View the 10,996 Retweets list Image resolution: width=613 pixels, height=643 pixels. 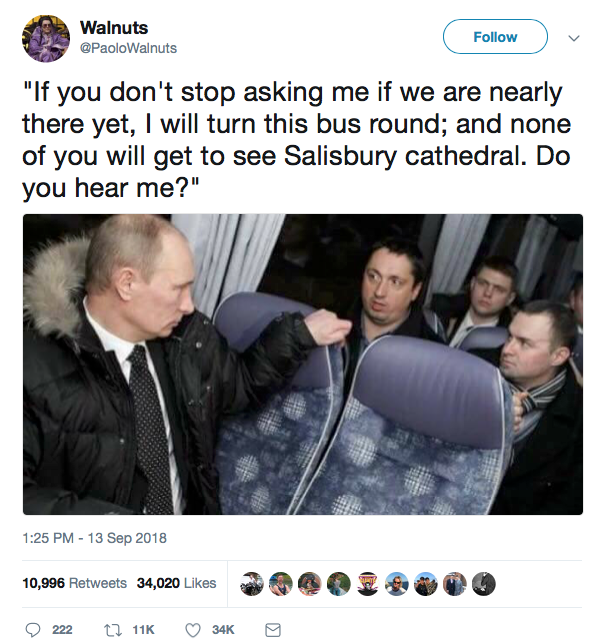(x=75, y=583)
